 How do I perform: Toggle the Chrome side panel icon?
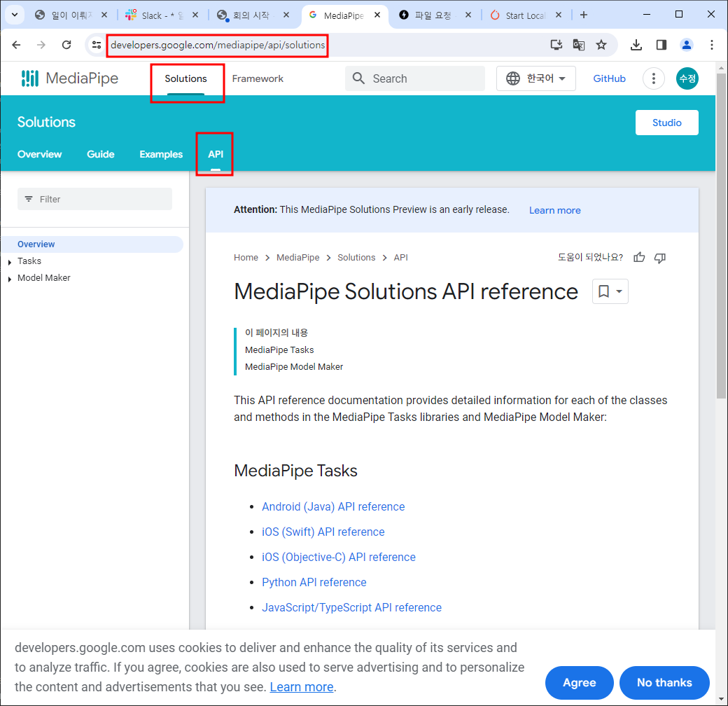(661, 45)
